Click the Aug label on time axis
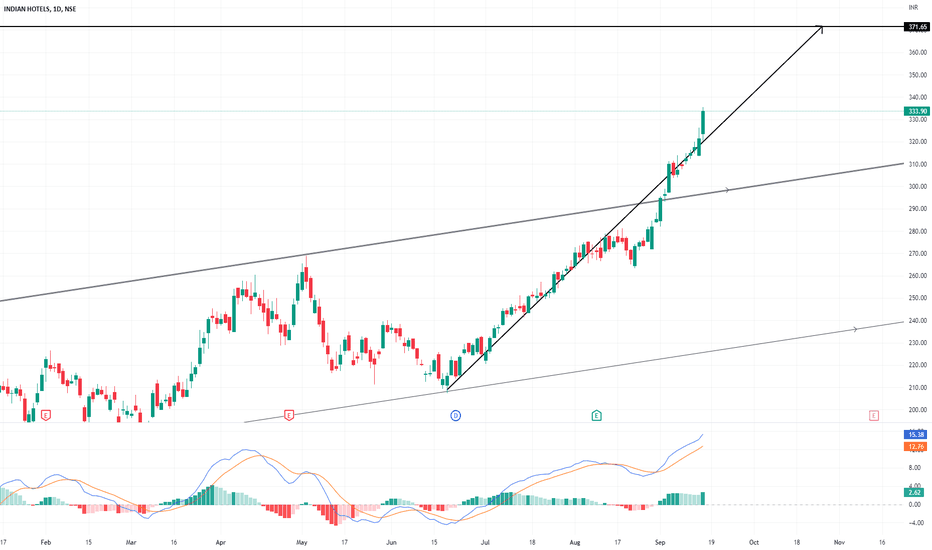 [575, 542]
